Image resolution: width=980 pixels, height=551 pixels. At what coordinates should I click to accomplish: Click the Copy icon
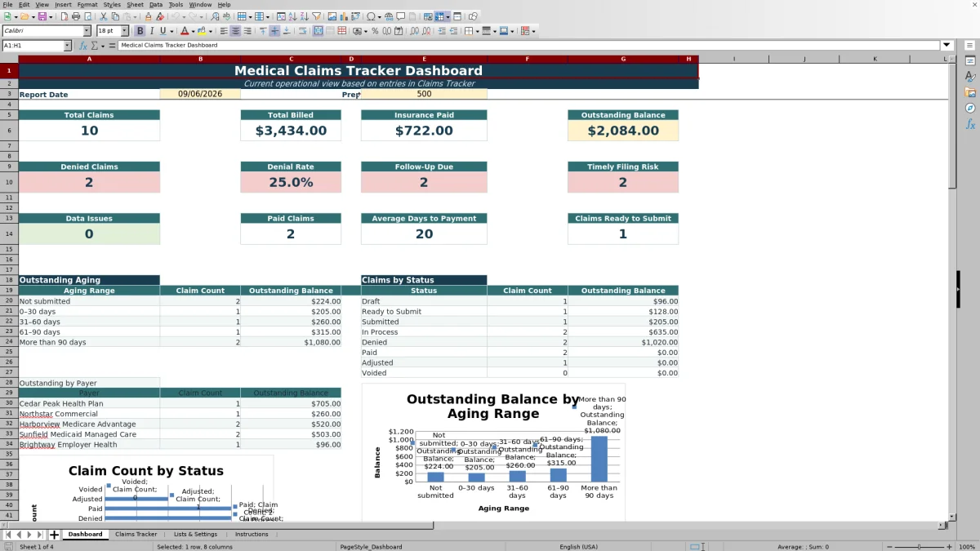[115, 16]
